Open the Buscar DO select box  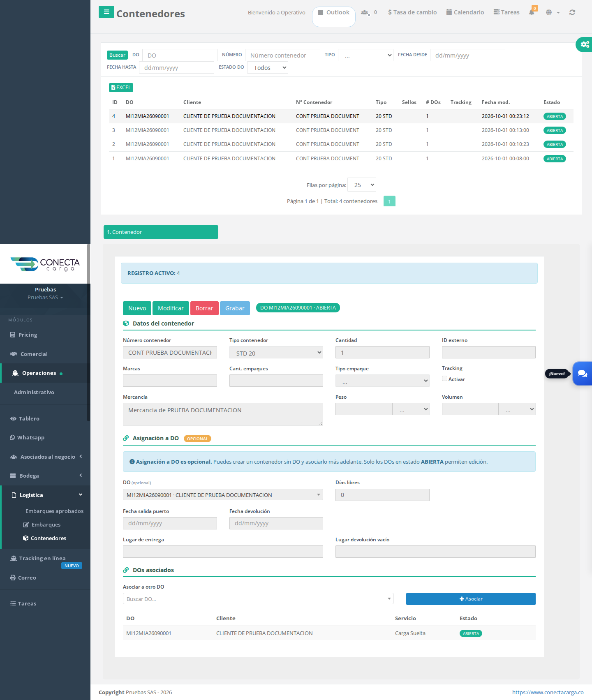pyautogui.click(x=258, y=598)
